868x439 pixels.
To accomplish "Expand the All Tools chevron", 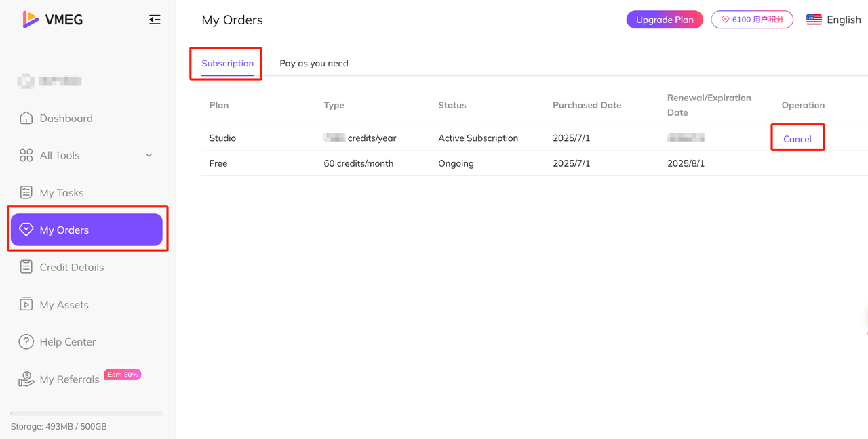I will pyautogui.click(x=149, y=155).
